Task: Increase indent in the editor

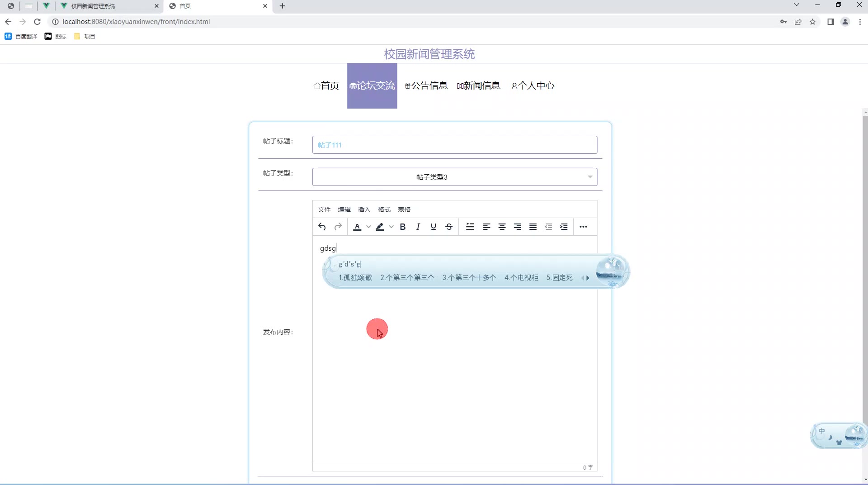Action: coord(564,227)
